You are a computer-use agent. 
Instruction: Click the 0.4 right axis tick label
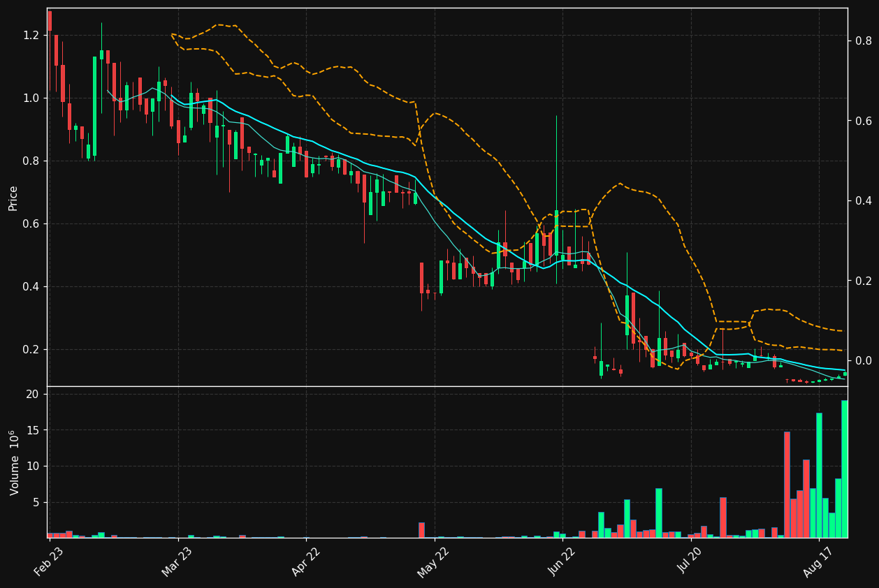click(864, 200)
